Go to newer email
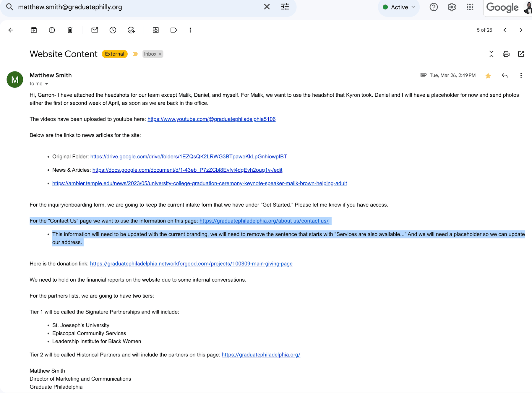The height and width of the screenshot is (393, 532). (x=505, y=30)
